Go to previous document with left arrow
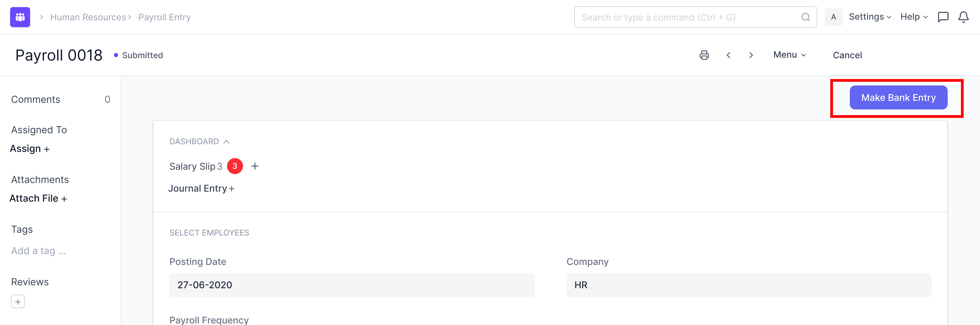The image size is (980, 325). [x=728, y=55]
